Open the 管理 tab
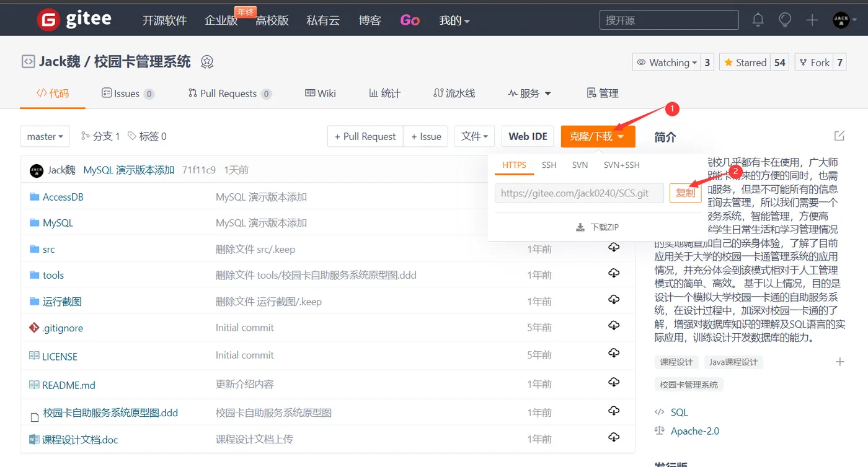 click(603, 94)
